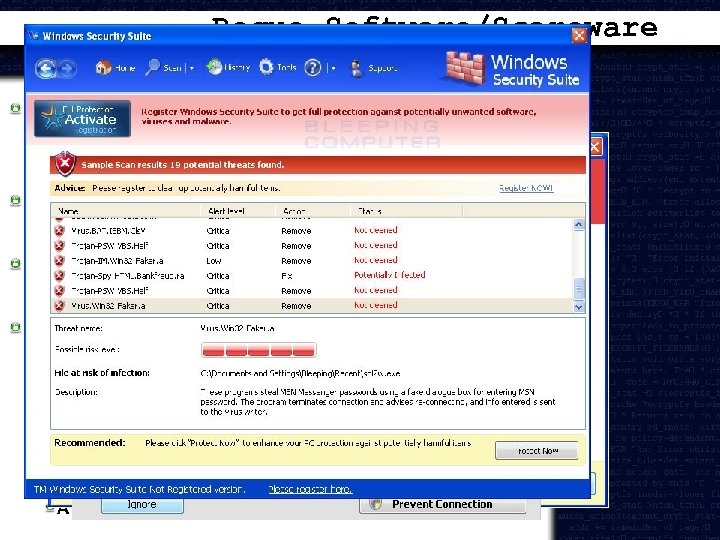Select the Trojan-IM.Win32.Faker.a row
Screen dimensions: 720x540
click(x=311, y=261)
